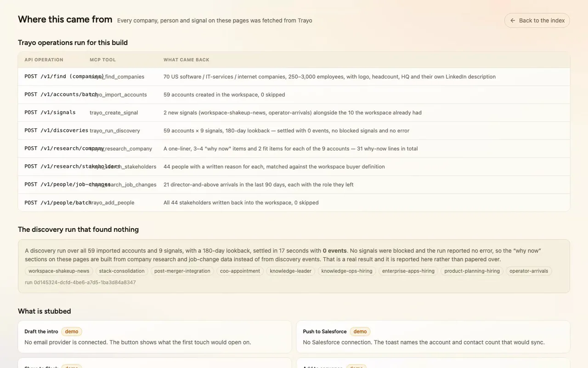588x368 pixels.
Task: Click the MCP TOOL column header
Action: click(x=103, y=60)
